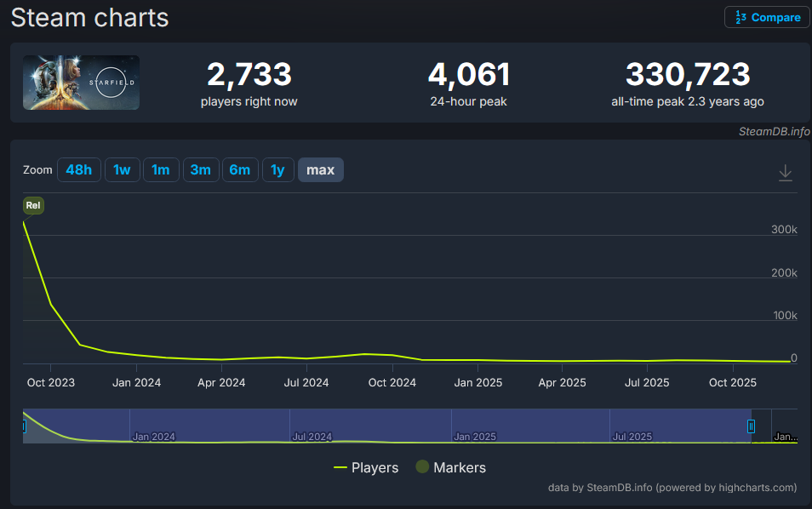Select the 1y zoom range
Screen dimensions: 812x509
[x=278, y=170]
